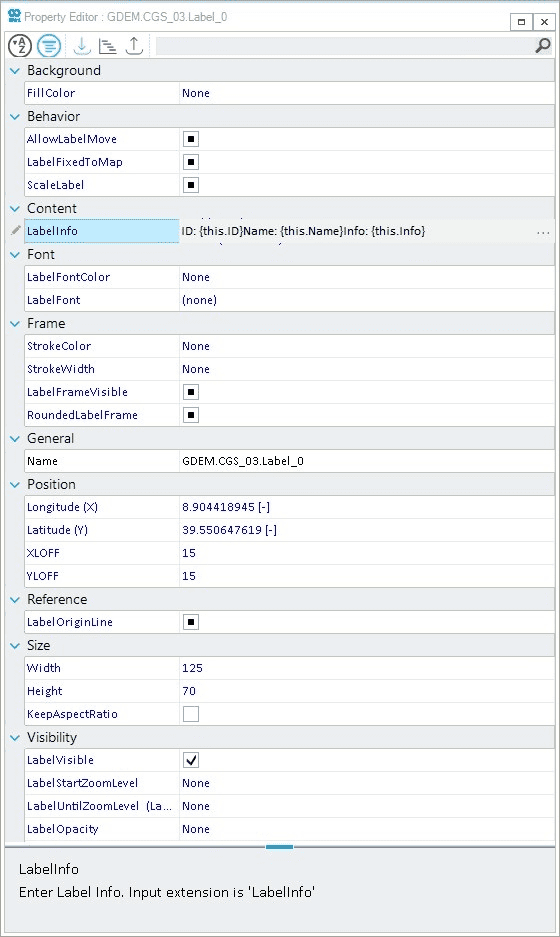
Task: Focus the property search field
Action: [x=344, y=46]
